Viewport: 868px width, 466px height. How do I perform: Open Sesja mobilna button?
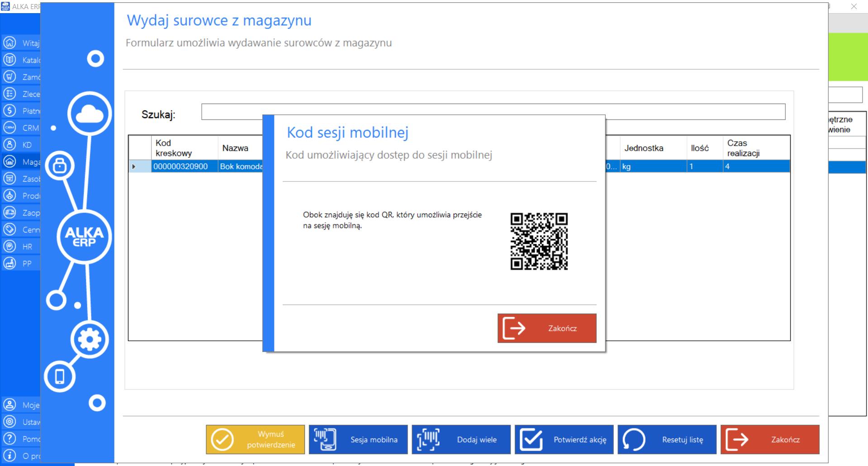click(x=358, y=439)
